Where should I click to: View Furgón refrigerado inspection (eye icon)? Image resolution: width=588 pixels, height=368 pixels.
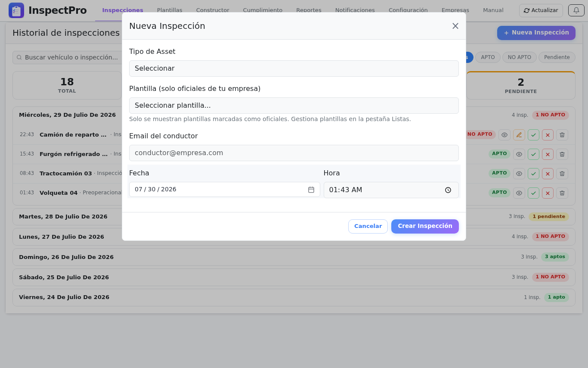519,154
